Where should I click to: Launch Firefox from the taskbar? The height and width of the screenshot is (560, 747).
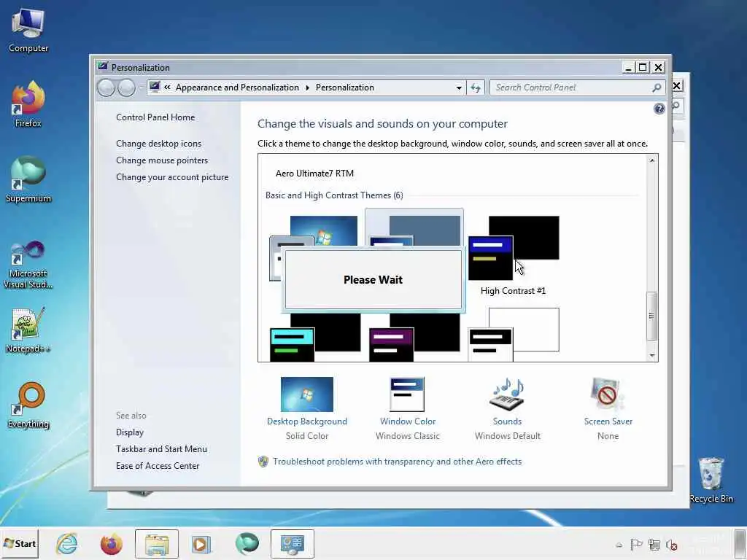coord(111,544)
